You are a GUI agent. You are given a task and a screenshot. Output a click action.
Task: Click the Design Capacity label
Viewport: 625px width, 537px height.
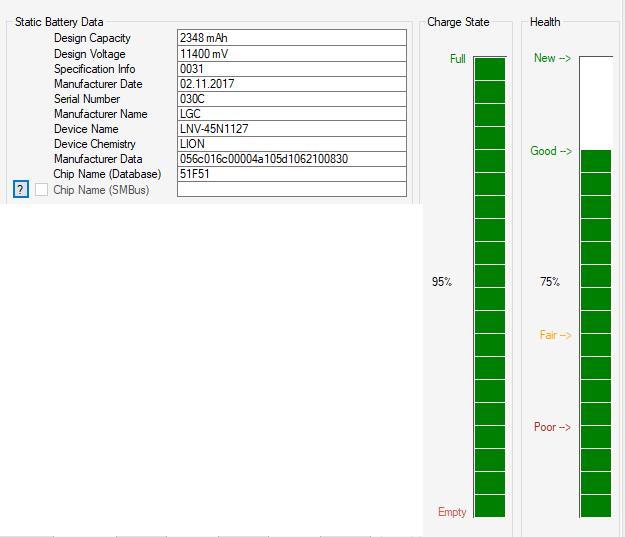click(x=92, y=38)
